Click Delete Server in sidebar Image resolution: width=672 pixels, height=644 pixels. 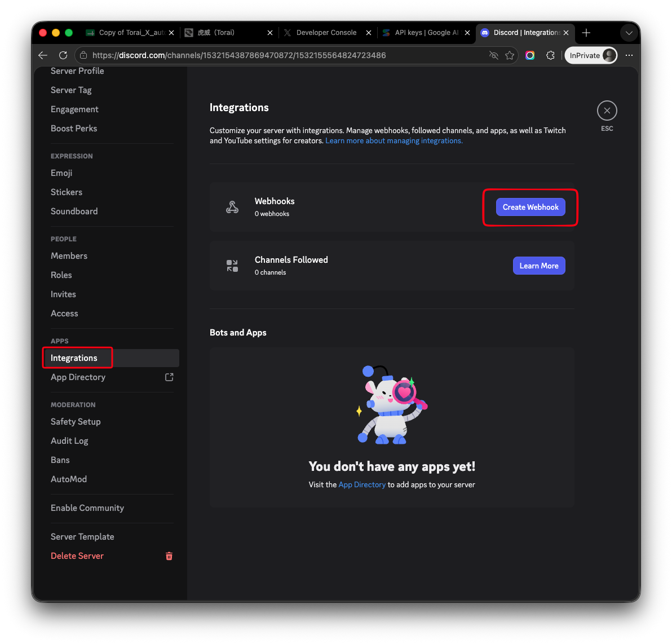click(x=77, y=556)
